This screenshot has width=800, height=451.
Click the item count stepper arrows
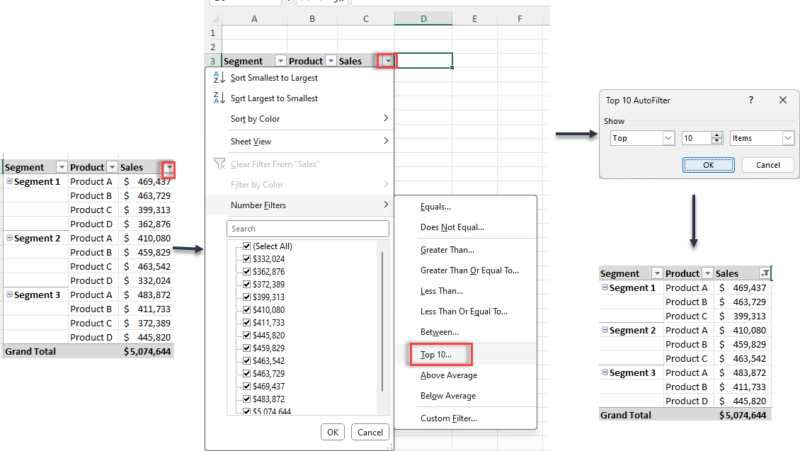coord(717,138)
